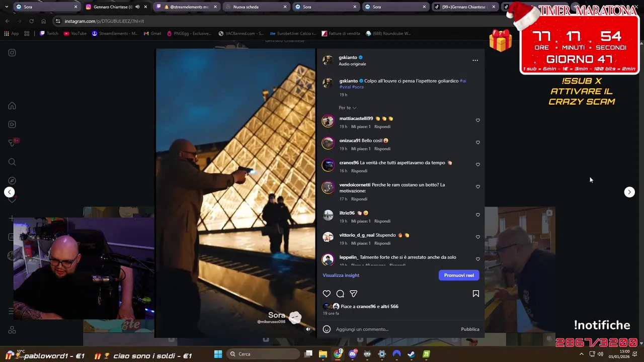Image resolution: width=644 pixels, height=362 pixels.
Task: Like leppelin_'s comment
Action: (478, 259)
